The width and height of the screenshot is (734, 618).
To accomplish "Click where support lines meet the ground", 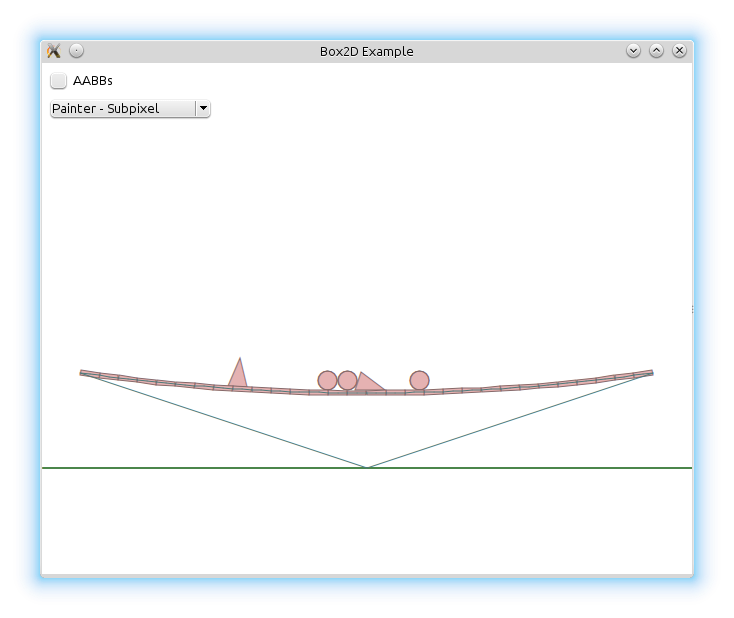I will coord(367,467).
